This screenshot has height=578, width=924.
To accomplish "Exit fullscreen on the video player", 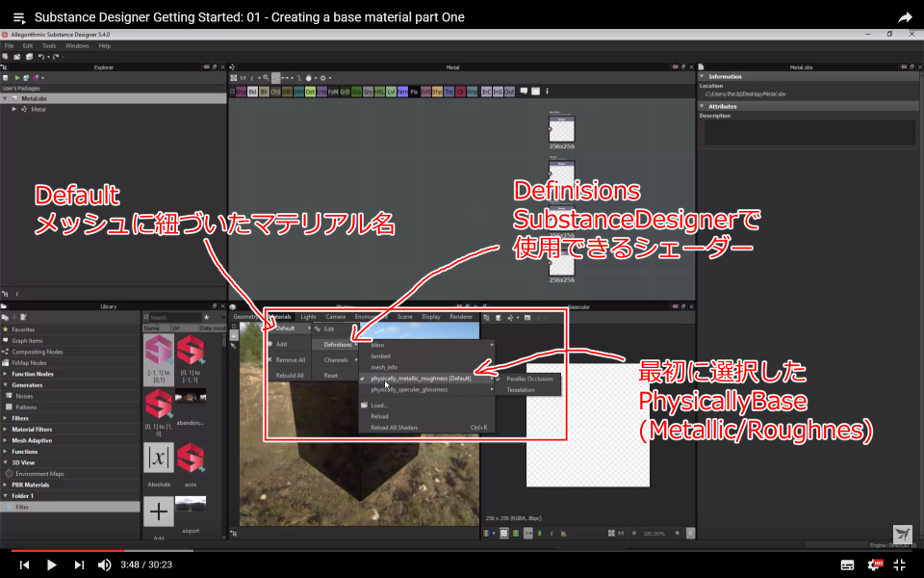I will (900, 565).
